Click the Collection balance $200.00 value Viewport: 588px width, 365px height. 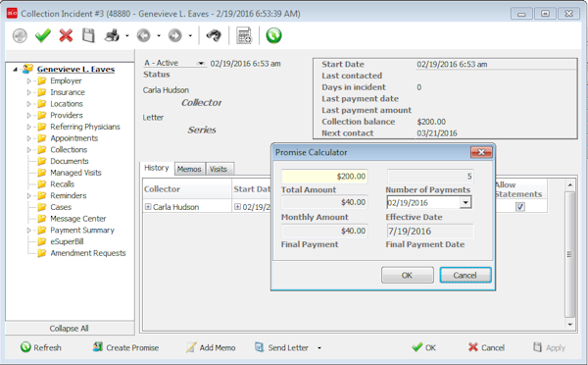[x=431, y=122]
